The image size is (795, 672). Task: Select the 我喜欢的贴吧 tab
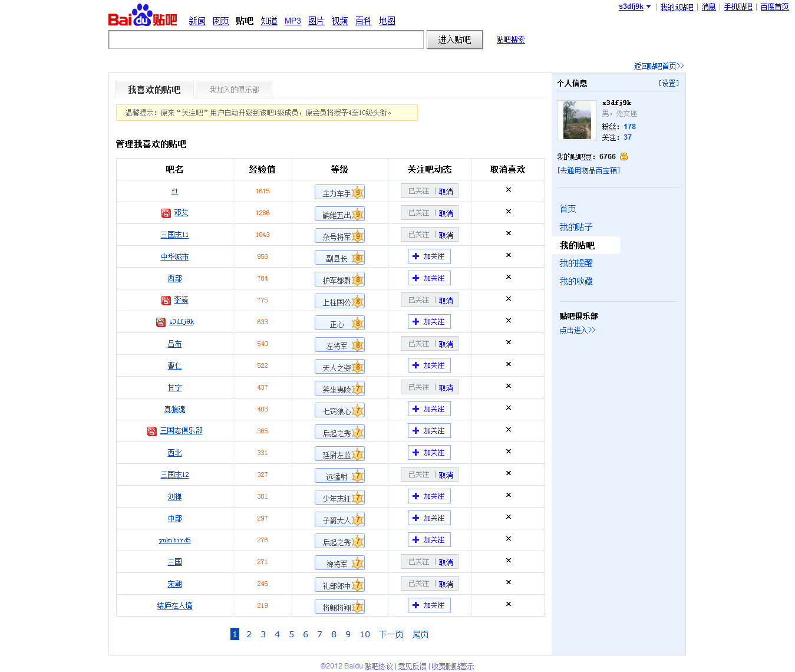click(x=154, y=90)
